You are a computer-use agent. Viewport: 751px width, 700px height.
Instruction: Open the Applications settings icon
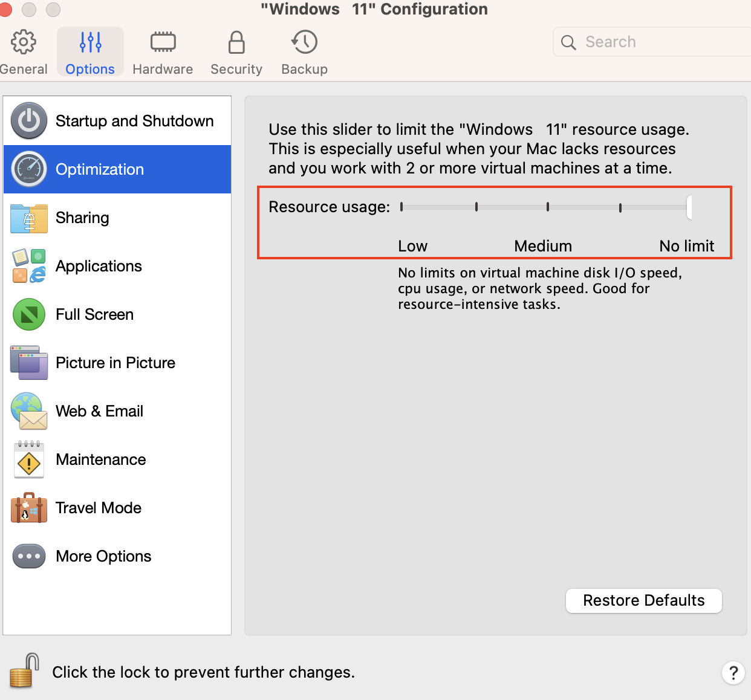pos(28,266)
